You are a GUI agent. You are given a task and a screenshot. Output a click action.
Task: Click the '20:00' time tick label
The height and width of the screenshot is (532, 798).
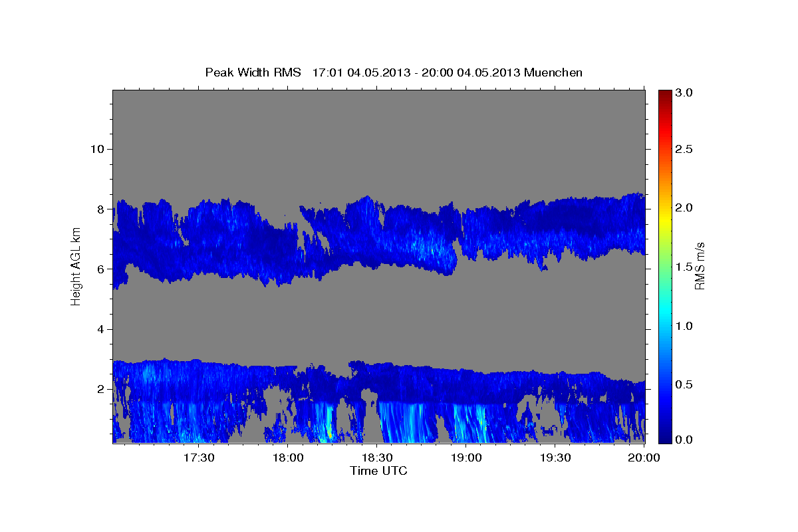(644, 458)
